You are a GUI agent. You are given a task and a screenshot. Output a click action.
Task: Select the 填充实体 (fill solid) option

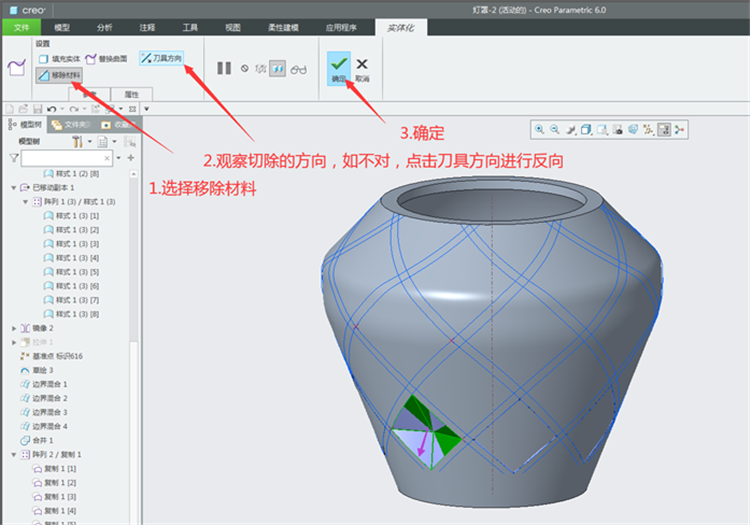click(x=59, y=59)
